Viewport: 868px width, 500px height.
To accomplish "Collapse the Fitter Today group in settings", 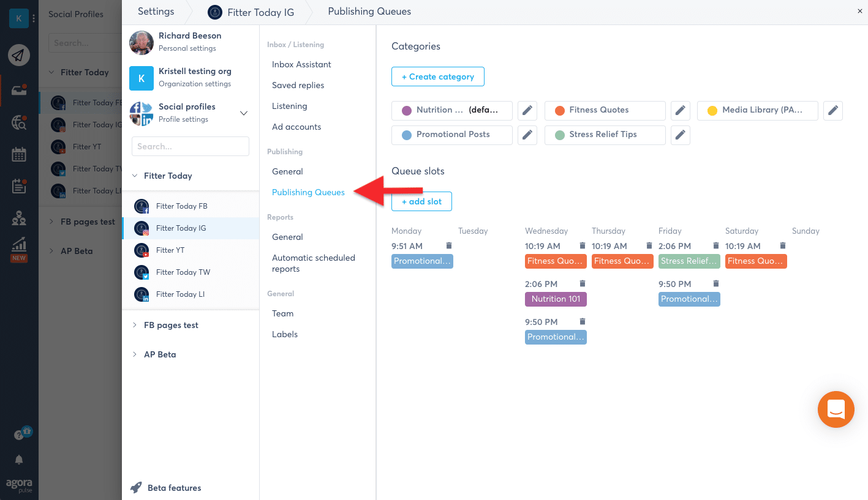I will (135, 176).
